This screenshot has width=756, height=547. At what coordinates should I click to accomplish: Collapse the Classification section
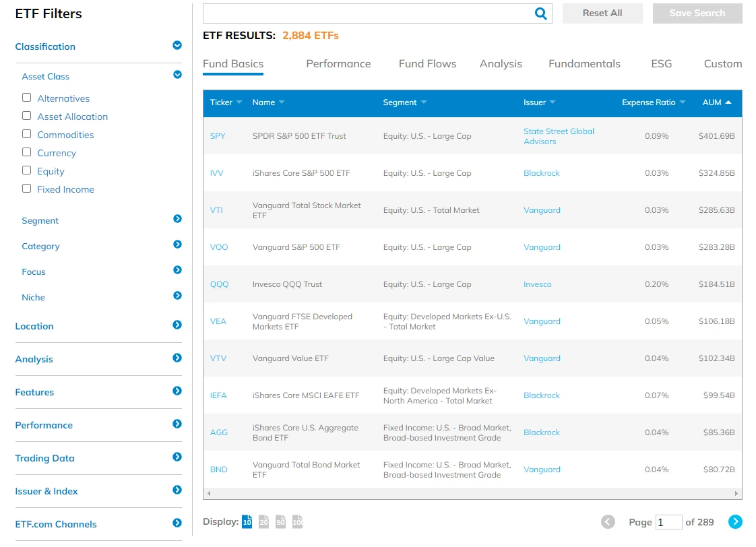[177, 45]
